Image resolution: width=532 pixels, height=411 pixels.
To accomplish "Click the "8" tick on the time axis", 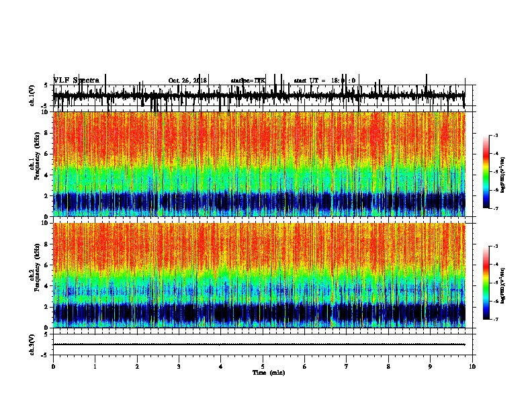I will (x=388, y=367).
